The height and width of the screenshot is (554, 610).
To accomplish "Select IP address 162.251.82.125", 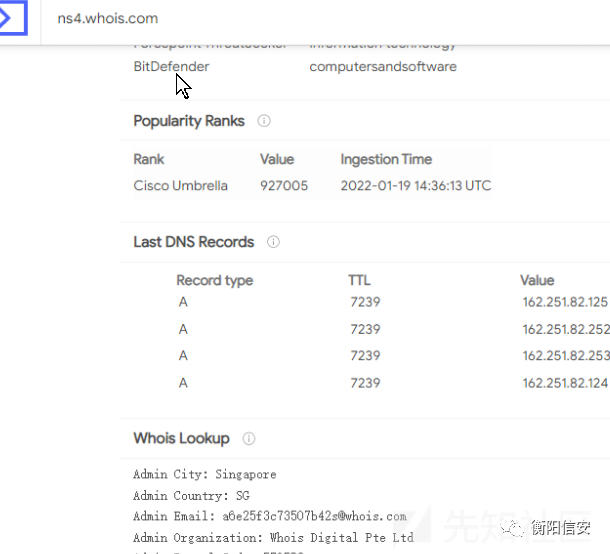I will click(565, 302).
